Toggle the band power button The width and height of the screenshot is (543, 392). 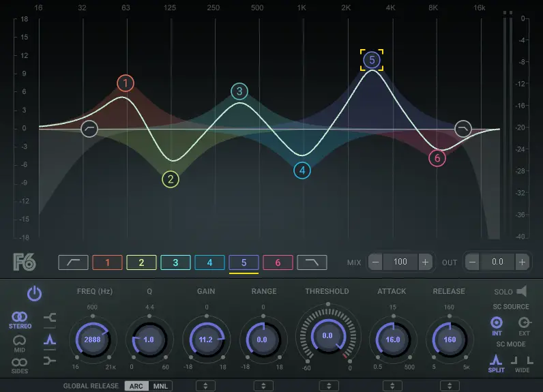click(34, 293)
